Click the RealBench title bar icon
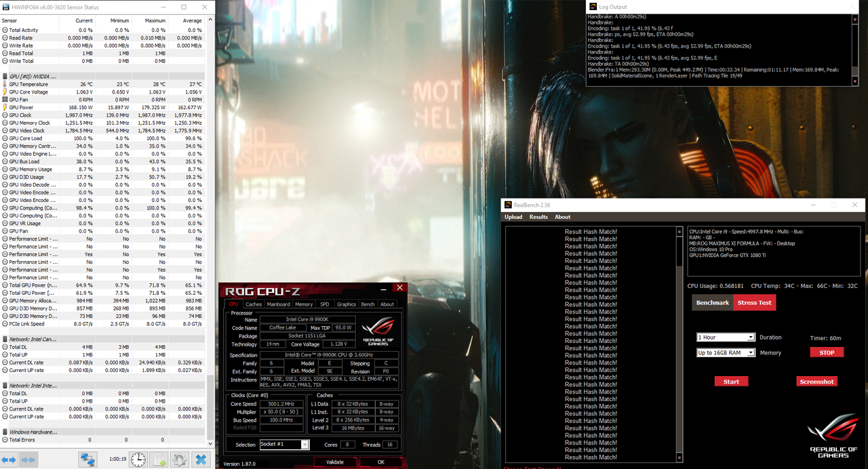Viewport: 868px width, 469px height. click(x=507, y=205)
